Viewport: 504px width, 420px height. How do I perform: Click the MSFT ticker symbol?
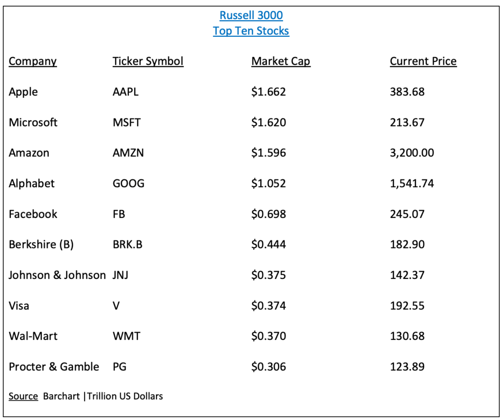pyautogui.click(x=126, y=122)
